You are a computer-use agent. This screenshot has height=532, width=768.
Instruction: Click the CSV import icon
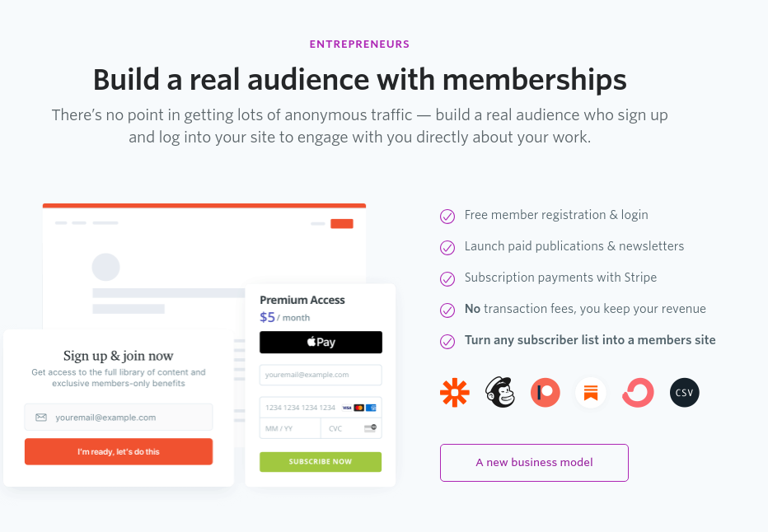coord(684,393)
